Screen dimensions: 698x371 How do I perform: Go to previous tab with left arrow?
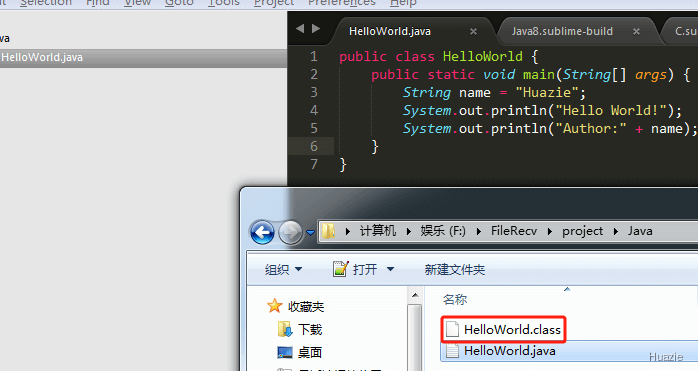pos(300,29)
